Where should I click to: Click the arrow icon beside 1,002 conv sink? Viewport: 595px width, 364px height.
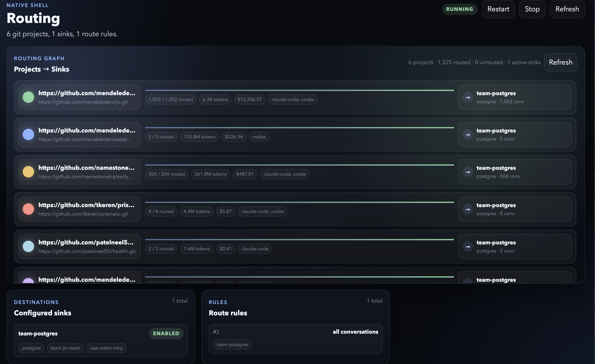(x=468, y=97)
